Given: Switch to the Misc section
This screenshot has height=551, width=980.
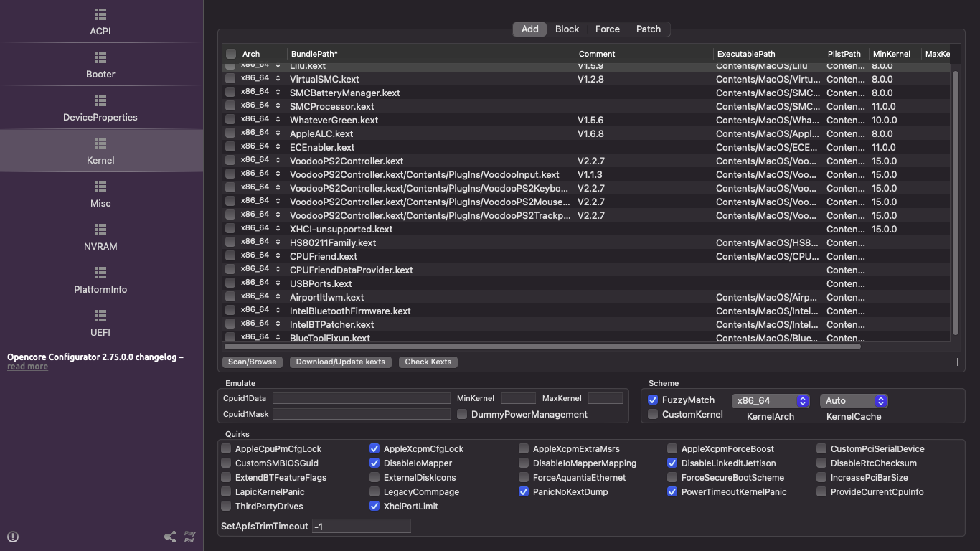Looking at the screenshot, I should pyautogui.click(x=100, y=194).
